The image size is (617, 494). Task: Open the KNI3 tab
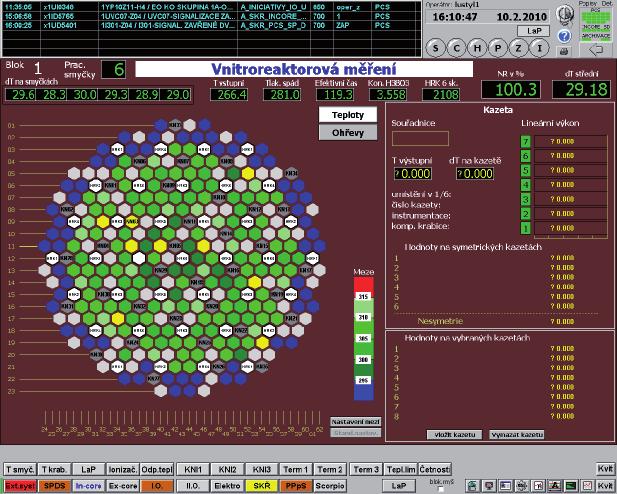tap(261, 469)
